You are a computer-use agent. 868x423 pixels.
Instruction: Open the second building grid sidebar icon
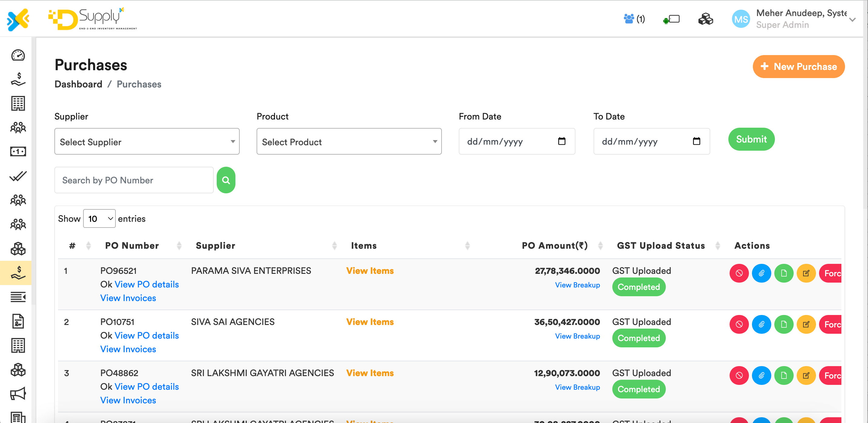click(x=18, y=346)
